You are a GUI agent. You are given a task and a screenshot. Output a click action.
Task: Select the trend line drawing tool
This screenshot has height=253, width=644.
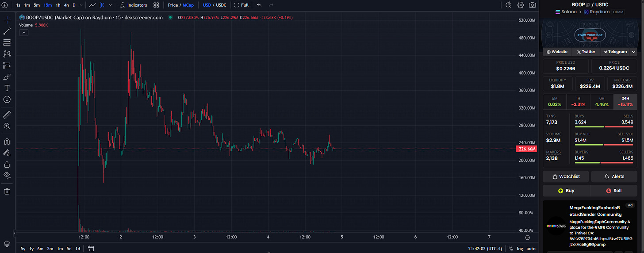click(x=7, y=31)
